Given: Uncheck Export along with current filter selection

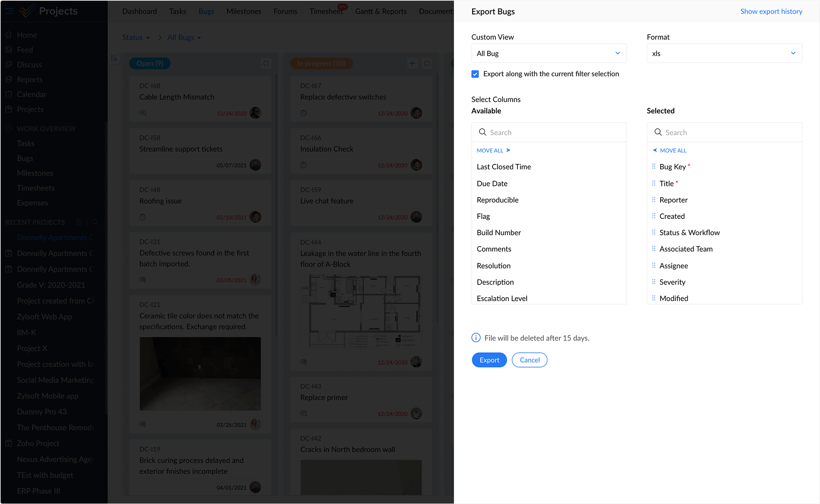Looking at the screenshot, I should (x=475, y=74).
